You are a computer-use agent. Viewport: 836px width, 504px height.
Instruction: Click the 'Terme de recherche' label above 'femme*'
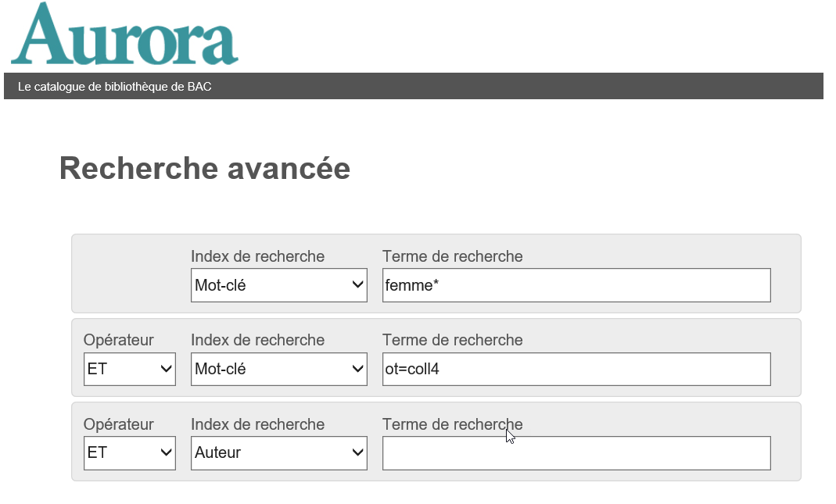(x=452, y=256)
